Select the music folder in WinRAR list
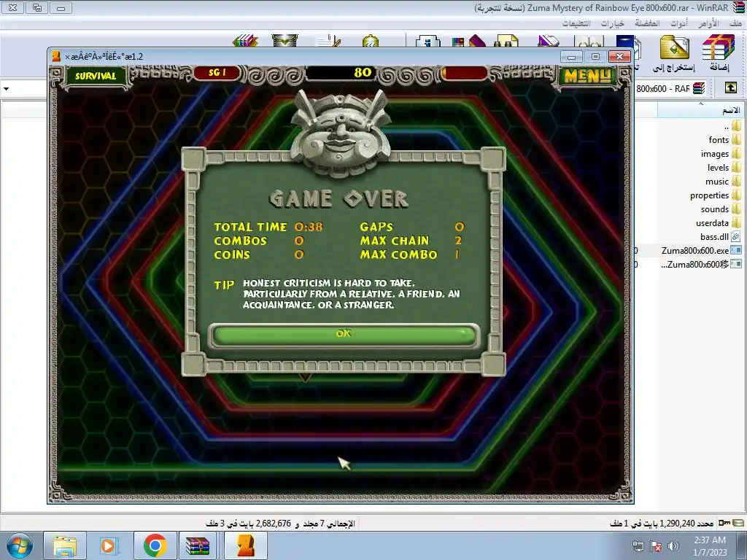The image size is (747, 560). pos(724,181)
